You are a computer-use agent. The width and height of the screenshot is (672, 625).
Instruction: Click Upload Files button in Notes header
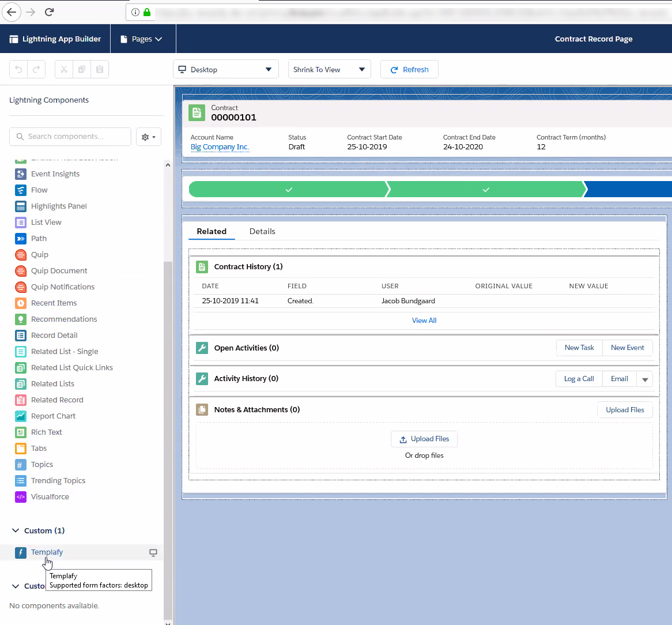[x=625, y=410]
